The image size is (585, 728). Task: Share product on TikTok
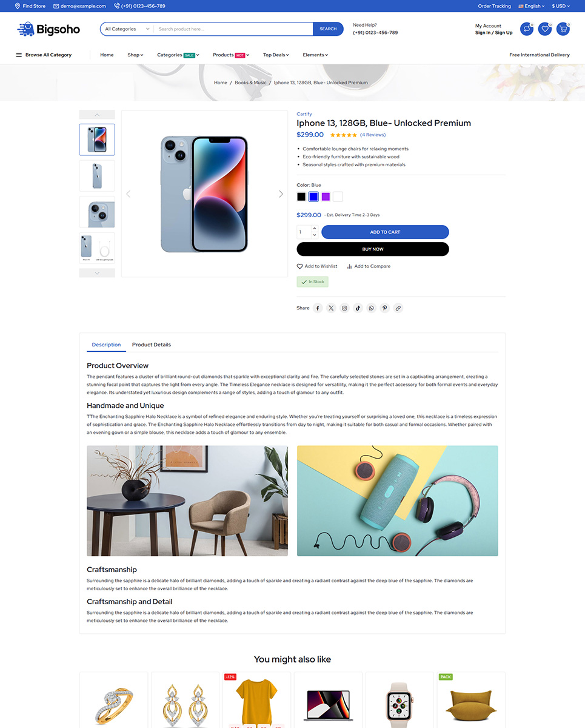(x=358, y=308)
